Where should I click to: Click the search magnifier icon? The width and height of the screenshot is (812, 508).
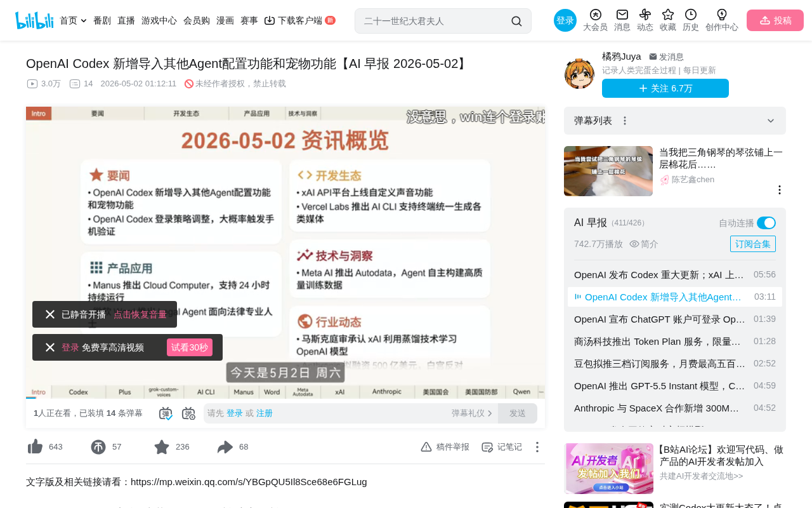[516, 21]
